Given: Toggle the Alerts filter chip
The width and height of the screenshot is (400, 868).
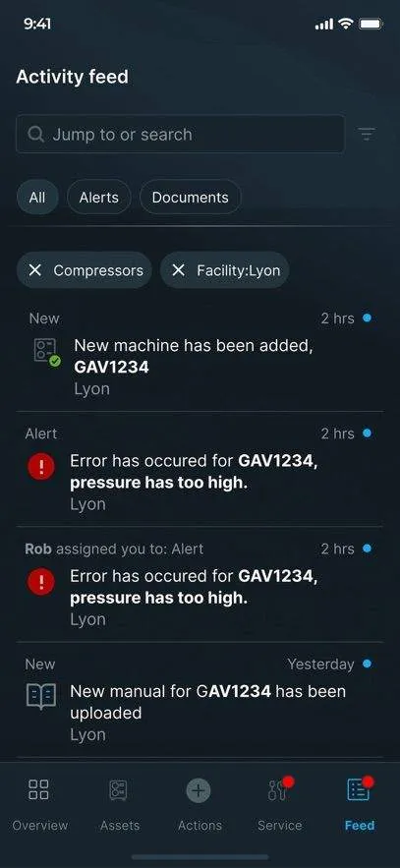Looking at the screenshot, I should pos(99,197).
